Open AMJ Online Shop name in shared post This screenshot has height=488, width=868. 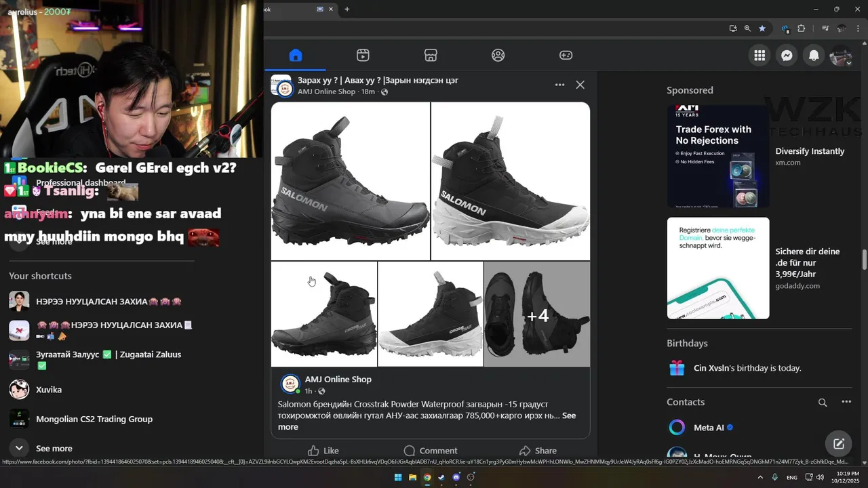pyautogui.click(x=338, y=380)
